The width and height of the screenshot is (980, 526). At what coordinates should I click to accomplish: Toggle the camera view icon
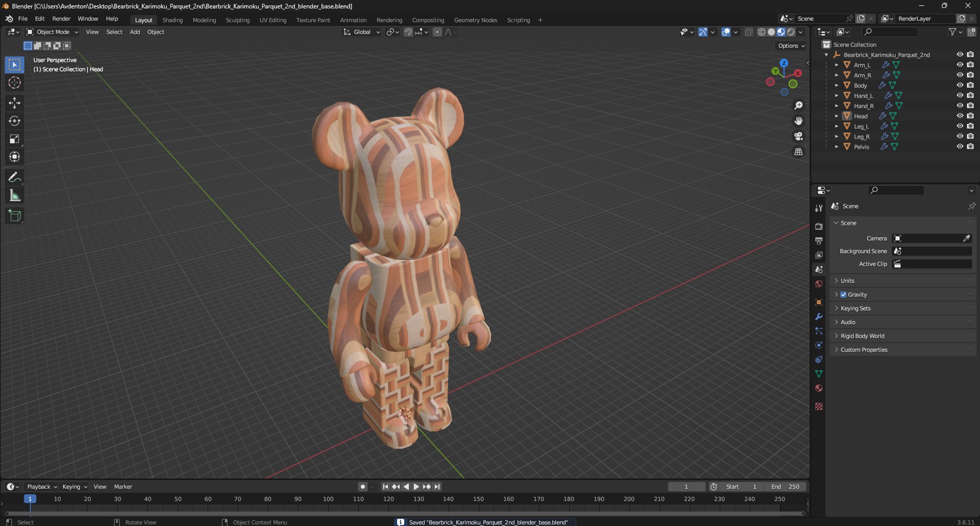click(x=798, y=136)
